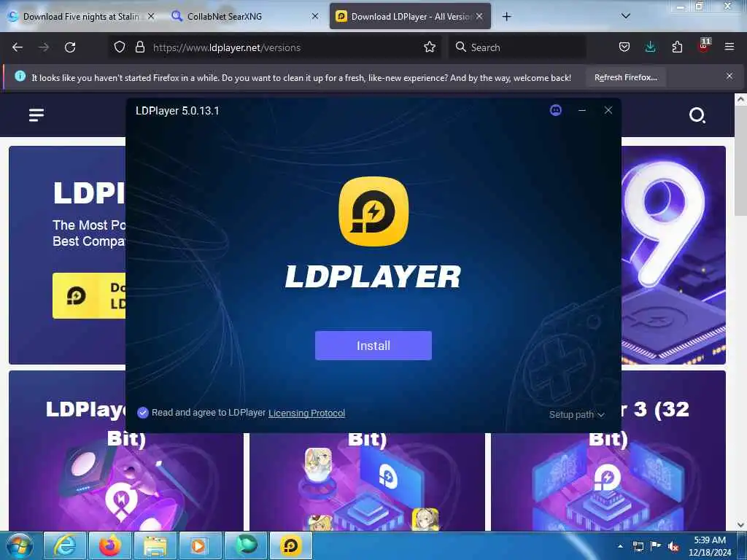
Task: Expand the Setup path dropdown
Action: [576, 415]
